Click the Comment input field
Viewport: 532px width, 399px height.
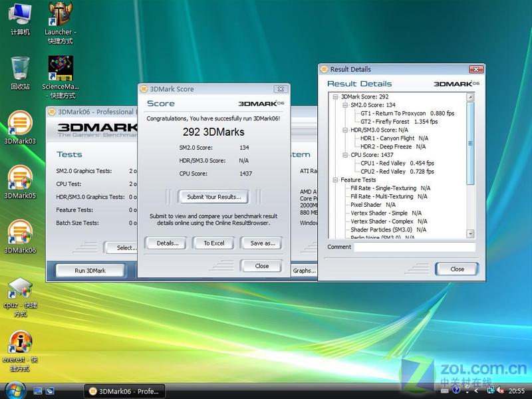click(414, 247)
